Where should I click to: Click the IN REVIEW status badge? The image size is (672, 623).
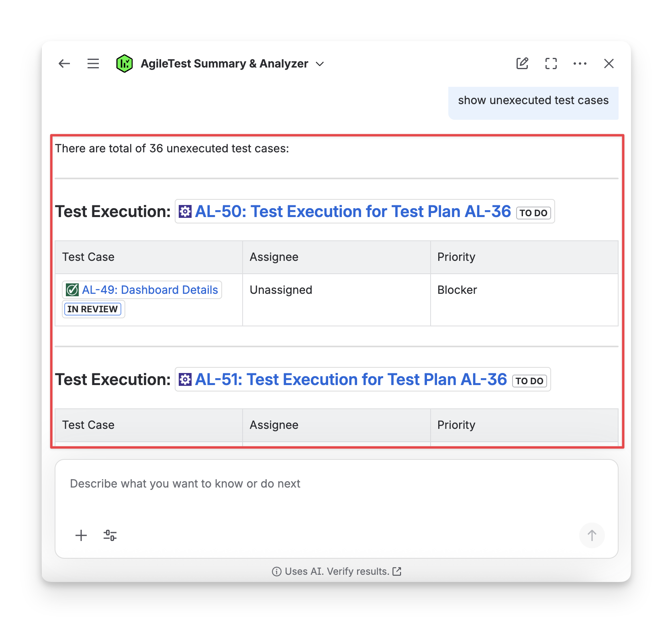pos(93,309)
